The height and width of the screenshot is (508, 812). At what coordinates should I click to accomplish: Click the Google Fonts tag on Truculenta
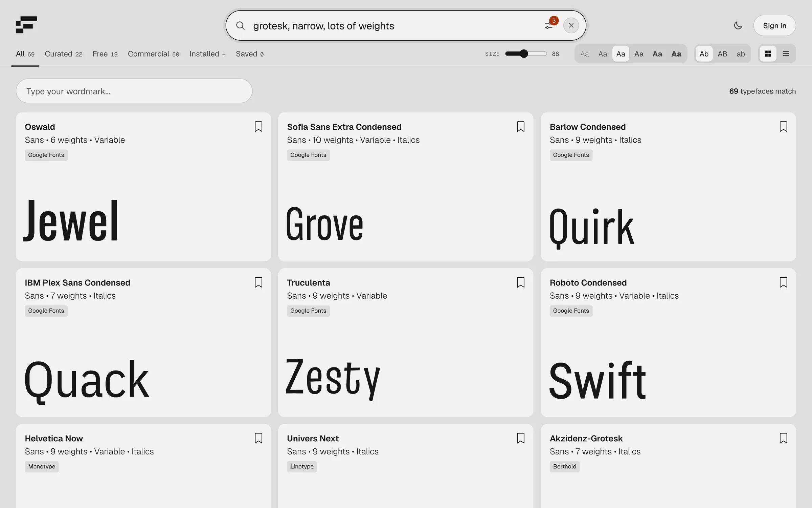pos(308,311)
